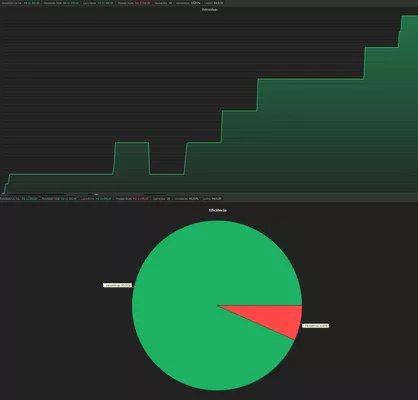Click the first green result value above the equity chart
Screen dimensions: 418x400
32,3
